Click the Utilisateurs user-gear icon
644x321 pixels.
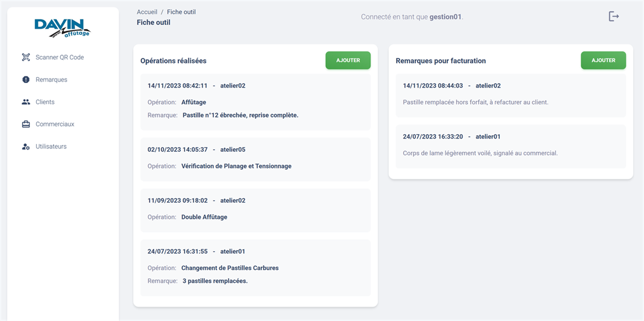click(x=26, y=147)
